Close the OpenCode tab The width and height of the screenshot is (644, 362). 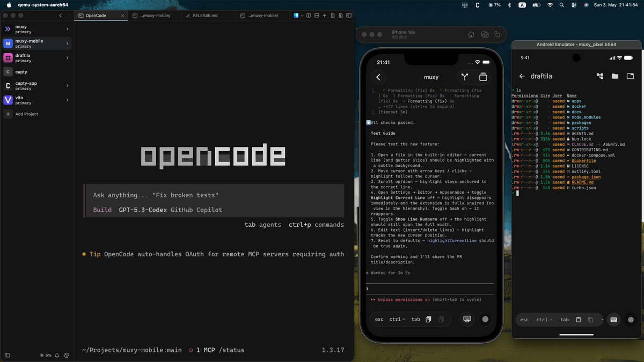122,16
